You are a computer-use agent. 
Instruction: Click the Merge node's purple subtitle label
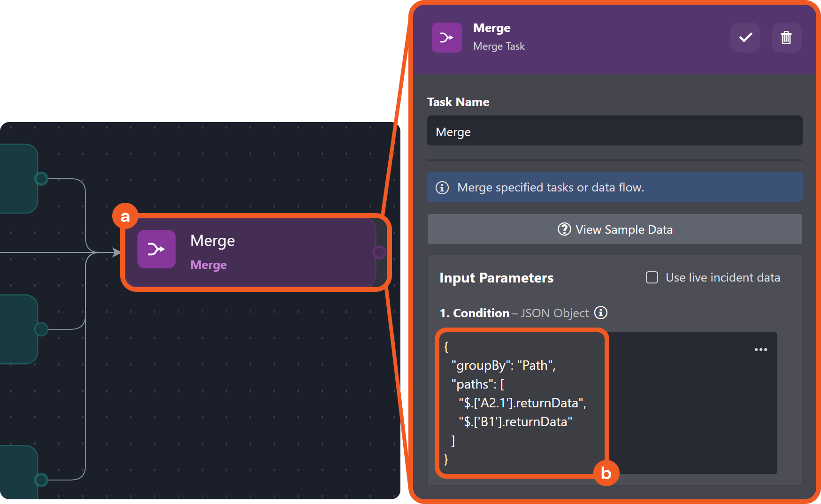coord(208,265)
